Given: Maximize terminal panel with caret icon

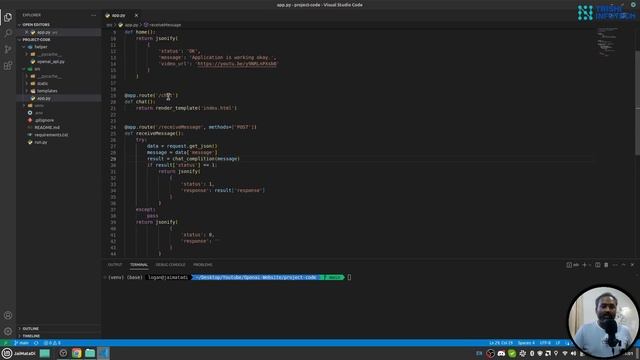Looking at the screenshot, I should pos(623,265).
